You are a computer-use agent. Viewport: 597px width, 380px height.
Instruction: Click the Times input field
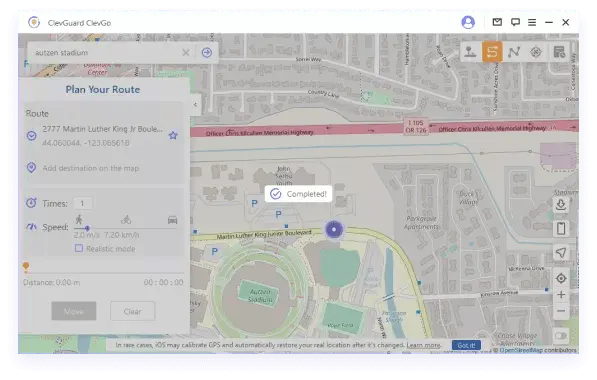click(x=83, y=203)
